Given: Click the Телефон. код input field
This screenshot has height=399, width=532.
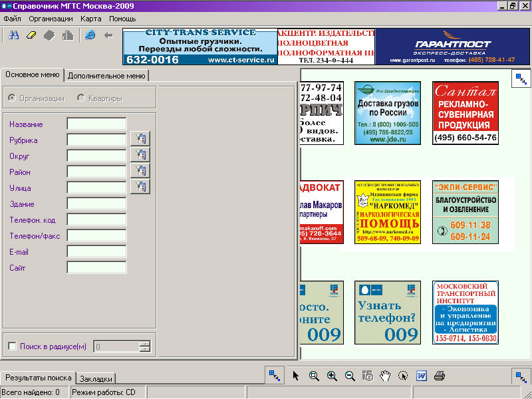Looking at the screenshot, I should 96,219.
